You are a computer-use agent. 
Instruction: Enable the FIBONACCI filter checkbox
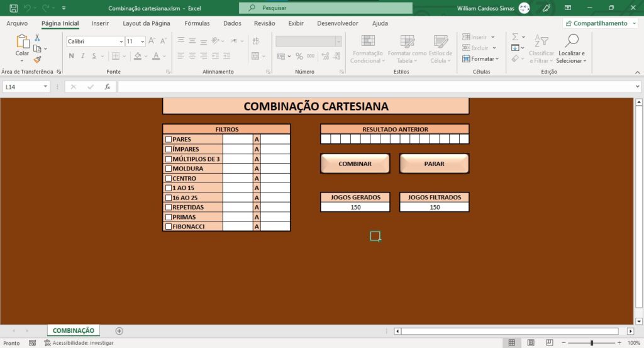point(169,227)
